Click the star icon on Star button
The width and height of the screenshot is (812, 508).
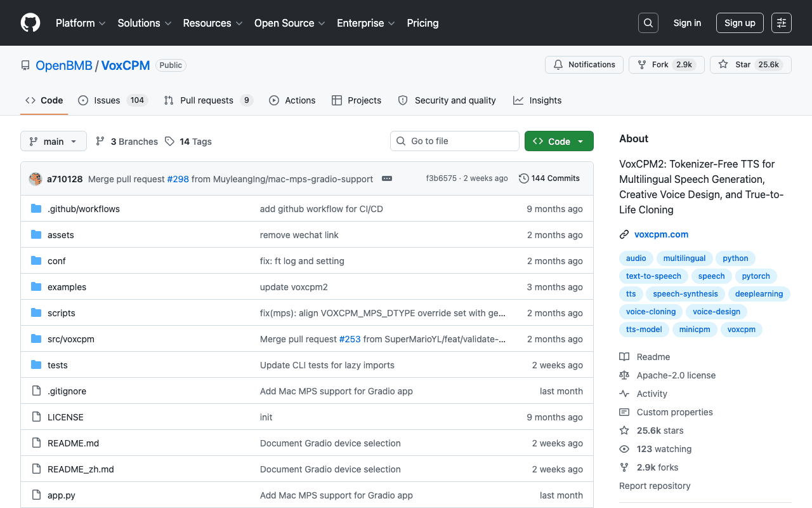click(723, 65)
